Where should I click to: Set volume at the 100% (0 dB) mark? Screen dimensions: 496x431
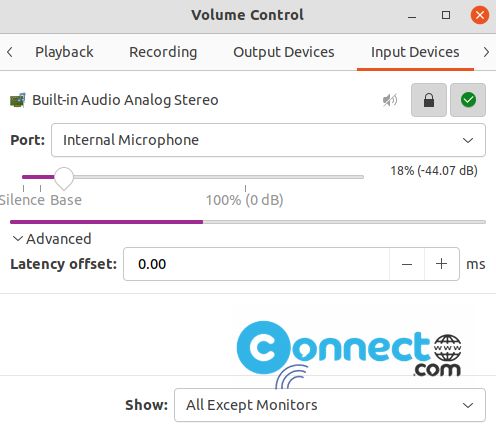pos(245,177)
